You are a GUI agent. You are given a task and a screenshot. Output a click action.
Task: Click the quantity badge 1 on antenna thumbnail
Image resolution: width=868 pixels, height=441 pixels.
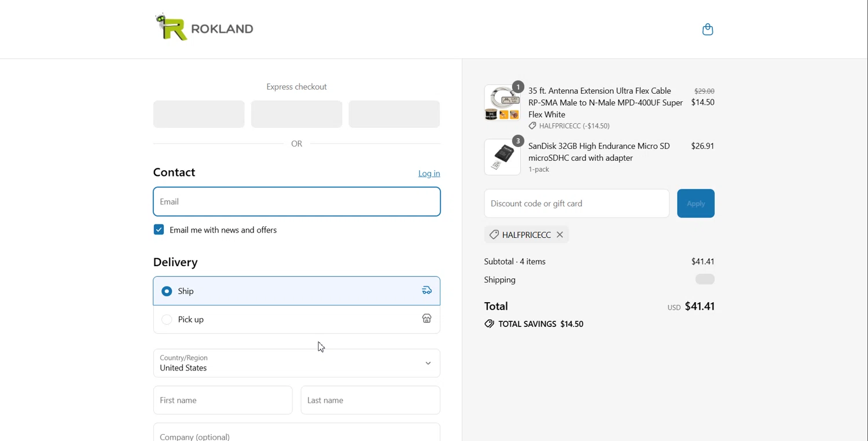(x=518, y=87)
